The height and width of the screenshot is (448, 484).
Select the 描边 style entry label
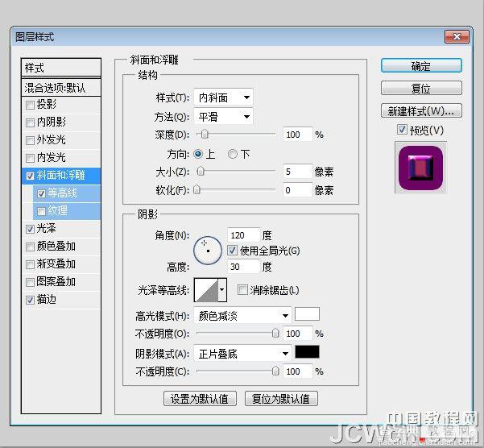click(x=46, y=299)
